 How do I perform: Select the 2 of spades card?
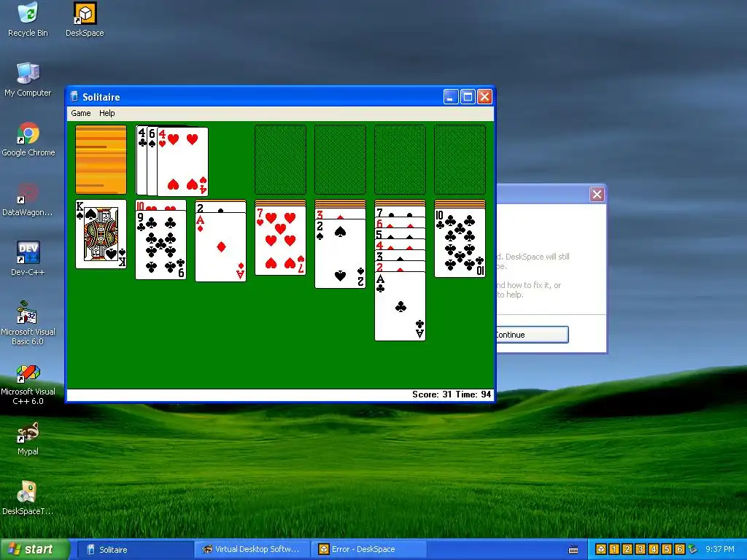coord(340,254)
